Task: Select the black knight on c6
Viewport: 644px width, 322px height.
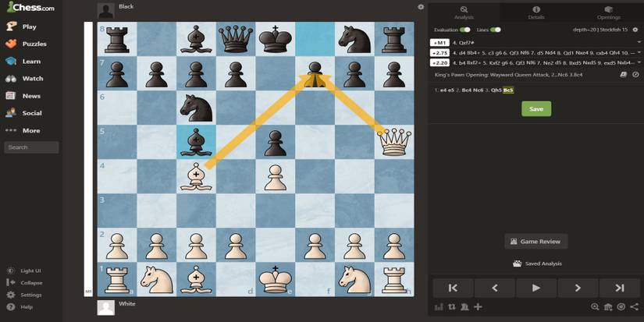Action: (x=196, y=108)
